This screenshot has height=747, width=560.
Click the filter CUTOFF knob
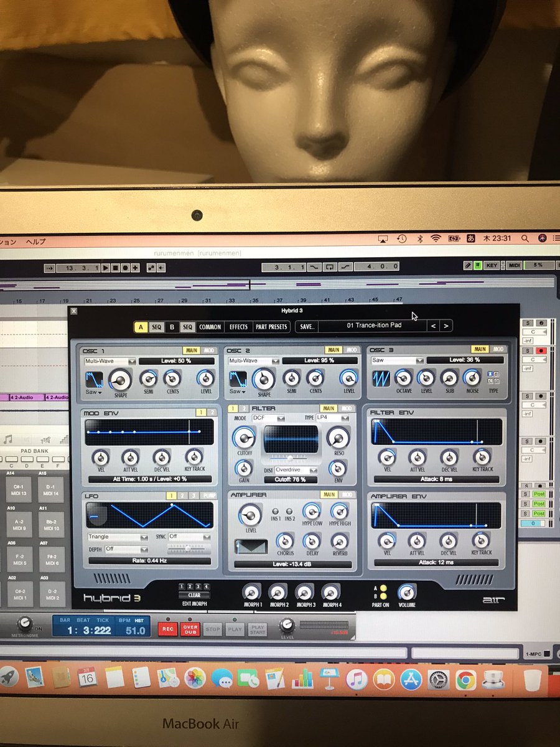tap(245, 438)
